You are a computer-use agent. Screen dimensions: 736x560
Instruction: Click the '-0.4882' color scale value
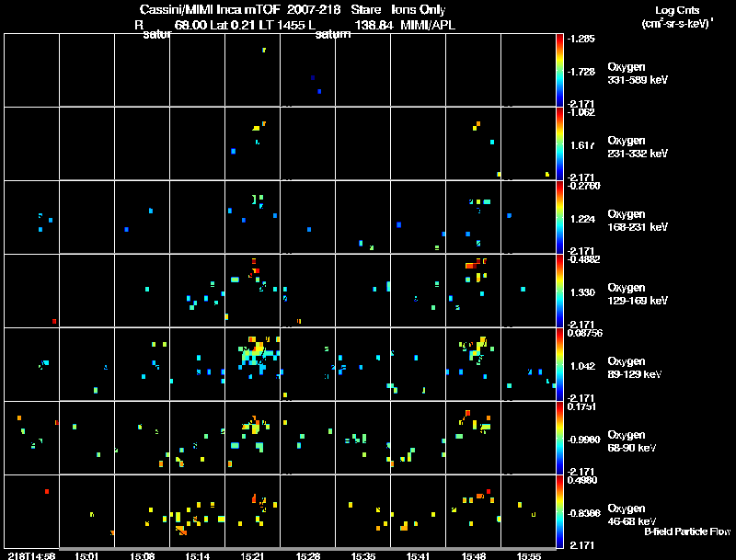(x=583, y=259)
